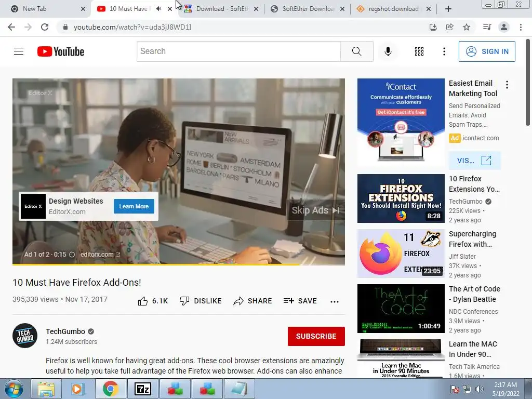Open icontact.com advertiser link
Image resolution: width=532 pixels, height=399 pixels.
(x=481, y=138)
